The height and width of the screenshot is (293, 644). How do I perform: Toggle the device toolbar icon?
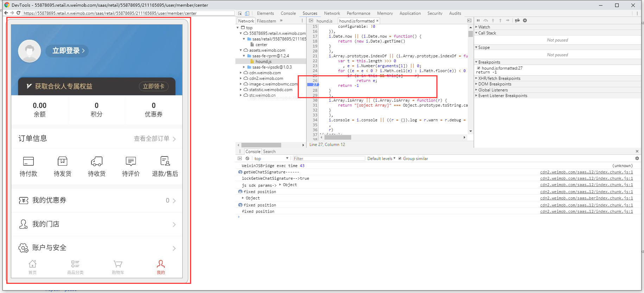point(247,13)
